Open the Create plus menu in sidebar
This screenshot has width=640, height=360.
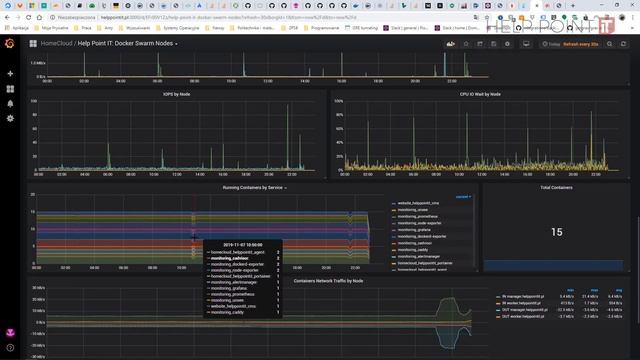coord(10,73)
